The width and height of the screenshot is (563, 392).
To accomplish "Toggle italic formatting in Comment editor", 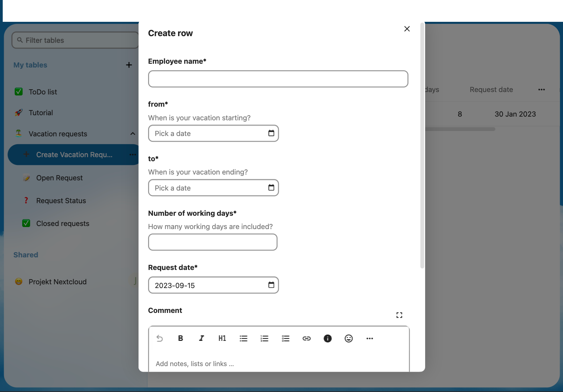I will pyautogui.click(x=201, y=338).
